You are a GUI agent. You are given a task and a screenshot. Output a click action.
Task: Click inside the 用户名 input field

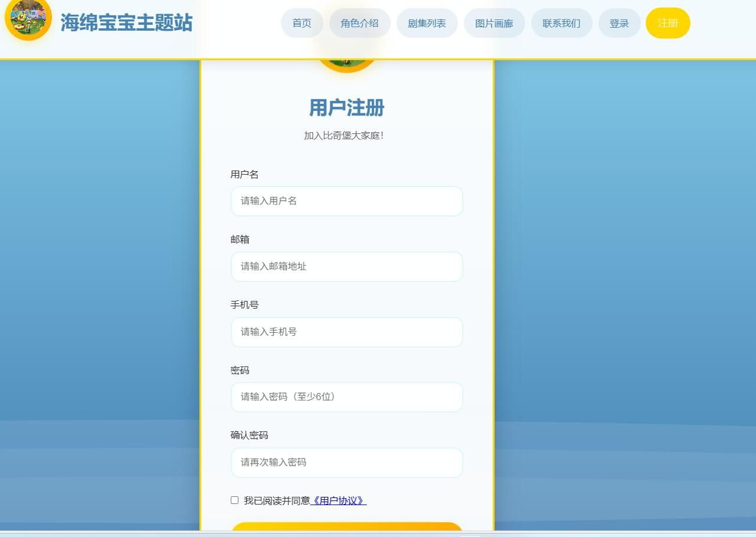346,201
